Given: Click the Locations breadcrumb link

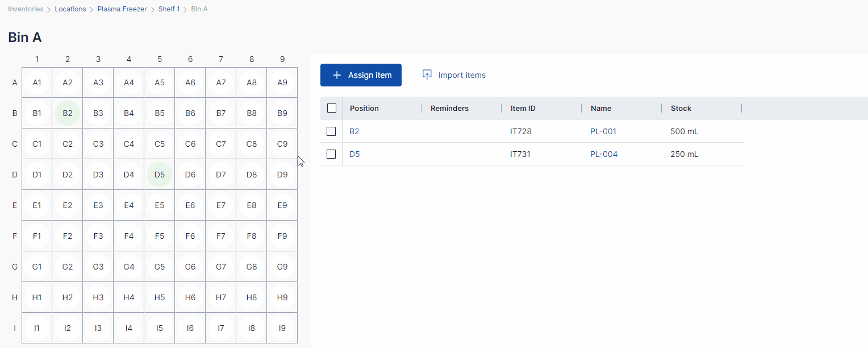Looking at the screenshot, I should [70, 9].
